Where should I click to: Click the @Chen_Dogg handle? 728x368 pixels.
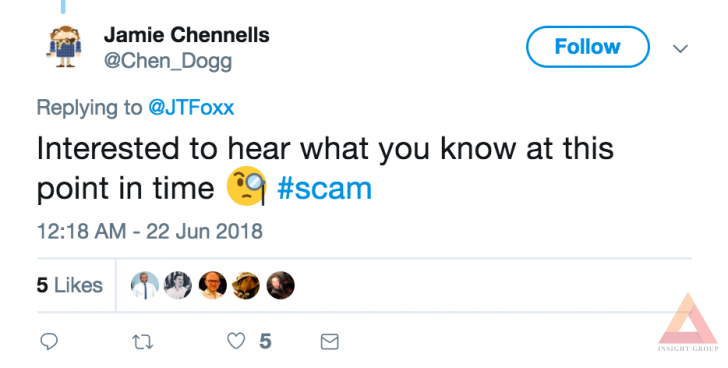[x=168, y=61]
